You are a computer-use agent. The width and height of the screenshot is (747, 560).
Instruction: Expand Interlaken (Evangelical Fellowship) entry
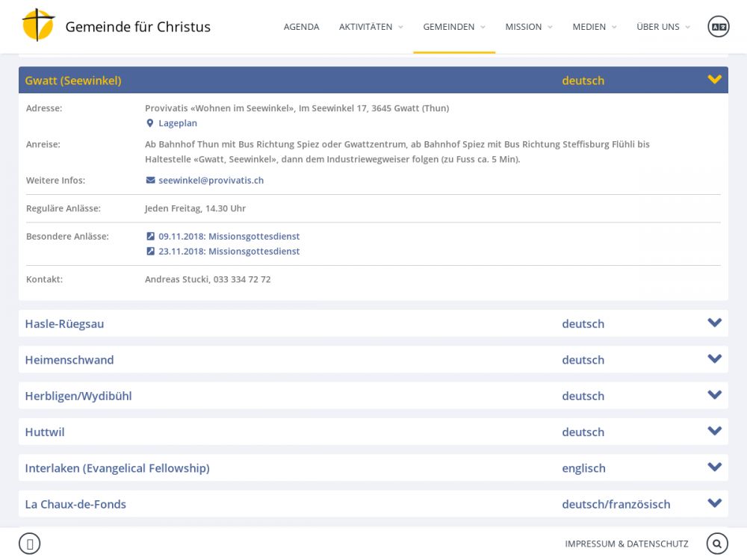click(714, 468)
